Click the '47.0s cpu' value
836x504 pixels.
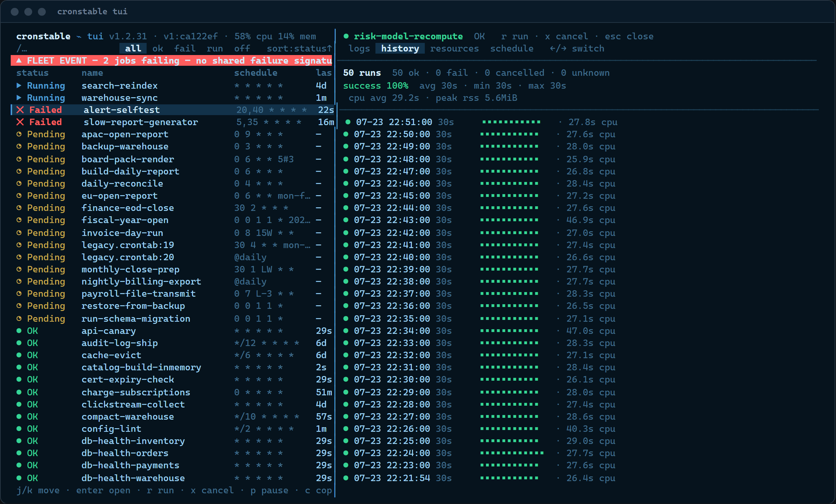(591, 331)
